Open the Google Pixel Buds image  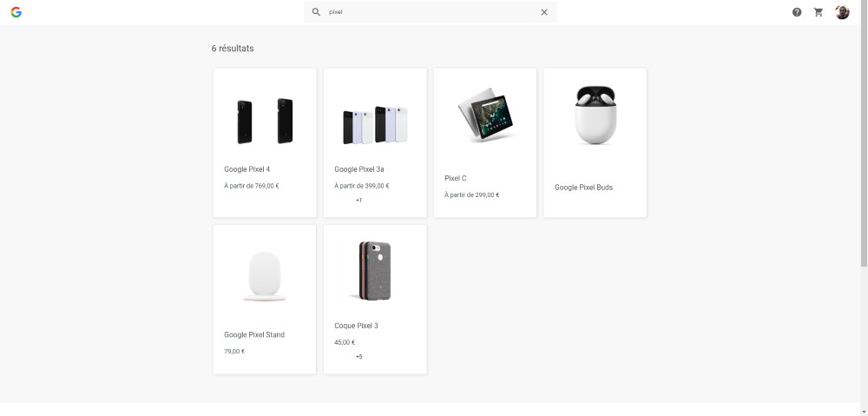(x=595, y=116)
